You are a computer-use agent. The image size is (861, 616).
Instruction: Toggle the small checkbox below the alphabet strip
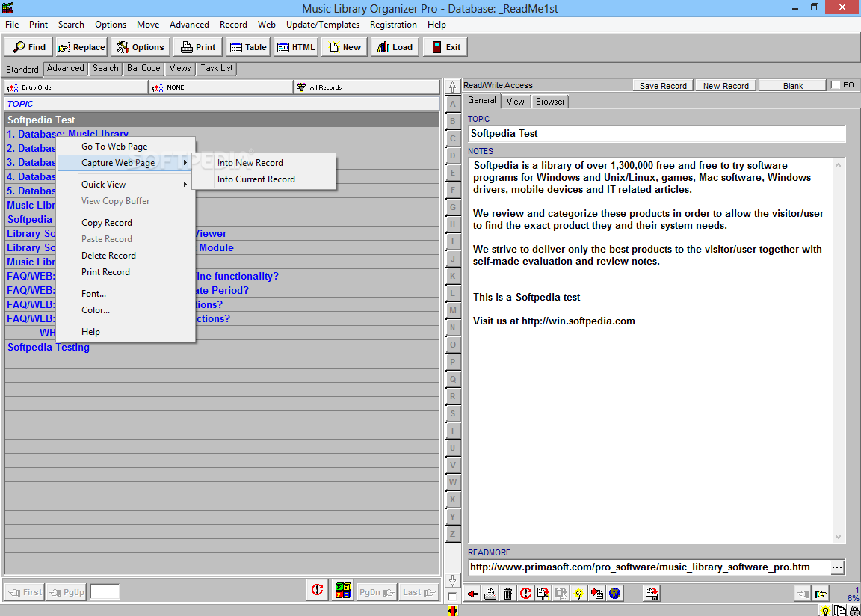[x=452, y=597]
